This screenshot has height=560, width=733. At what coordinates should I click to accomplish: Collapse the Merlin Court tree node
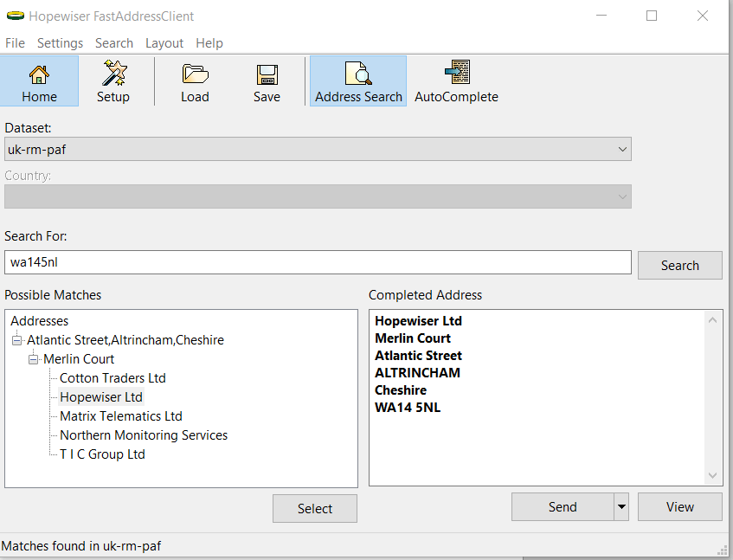33,359
